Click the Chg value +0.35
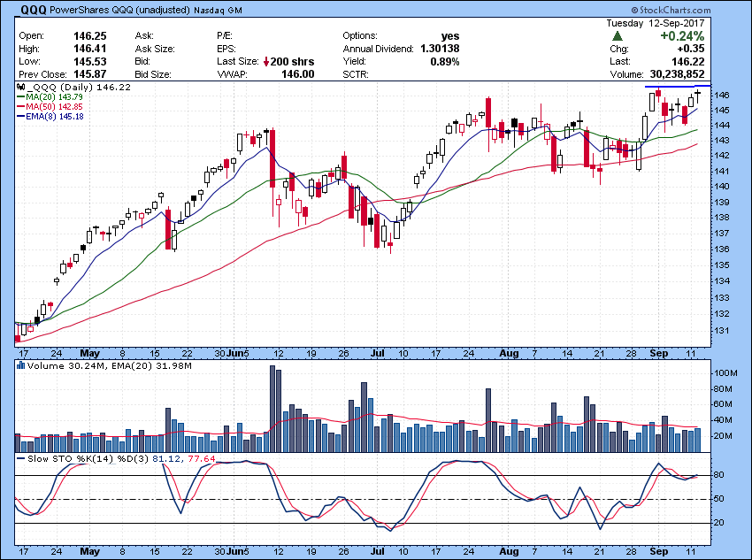This screenshot has height=560, width=752. click(x=691, y=49)
